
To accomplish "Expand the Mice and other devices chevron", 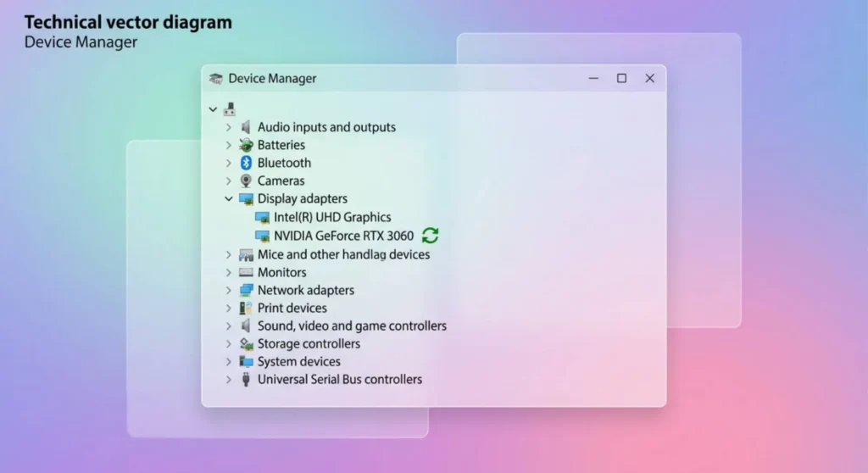I will [x=229, y=255].
